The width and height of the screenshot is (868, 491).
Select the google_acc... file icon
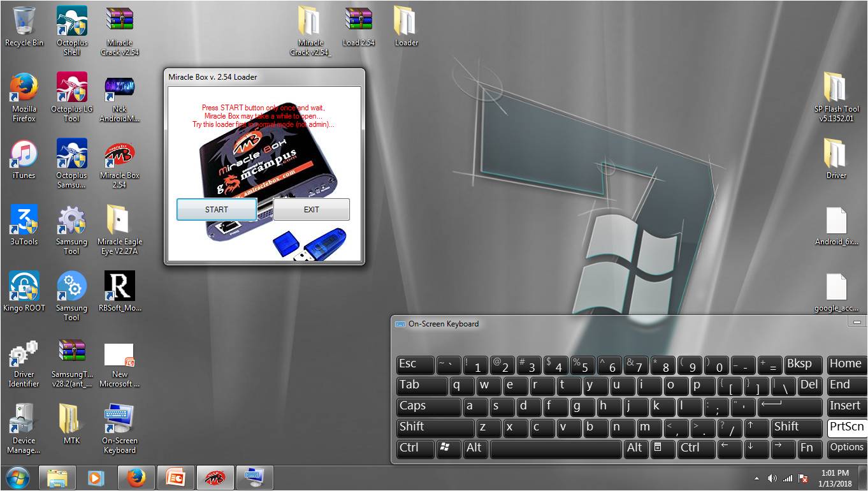[836, 292]
